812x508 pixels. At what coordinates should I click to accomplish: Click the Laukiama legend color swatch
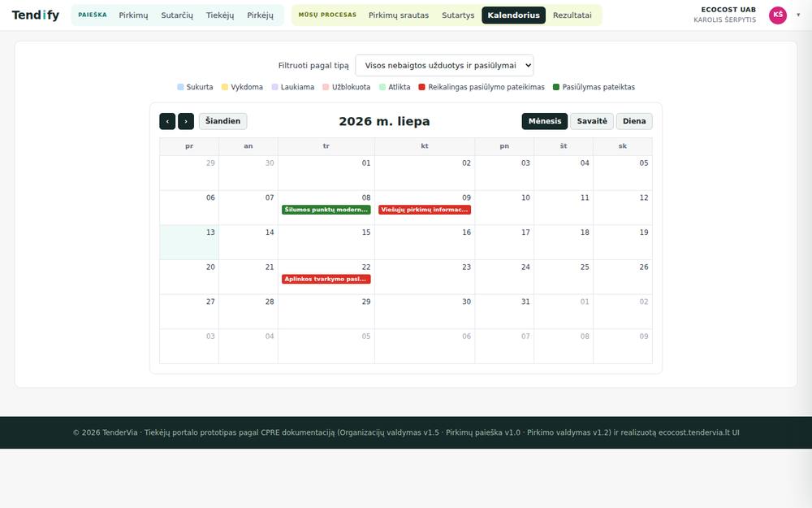(275, 87)
